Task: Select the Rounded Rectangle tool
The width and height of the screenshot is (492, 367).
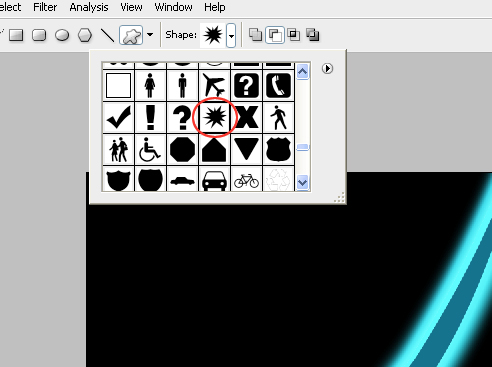Action: 39,35
